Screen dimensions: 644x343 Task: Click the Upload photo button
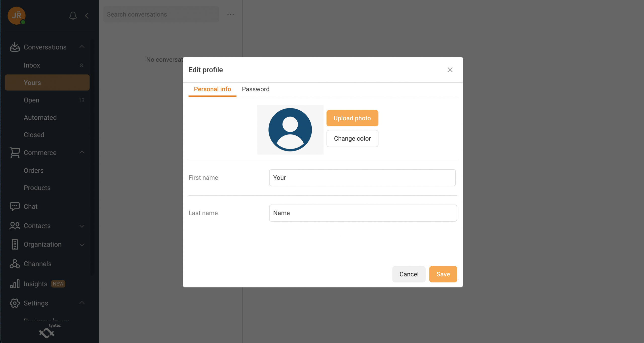(x=352, y=118)
